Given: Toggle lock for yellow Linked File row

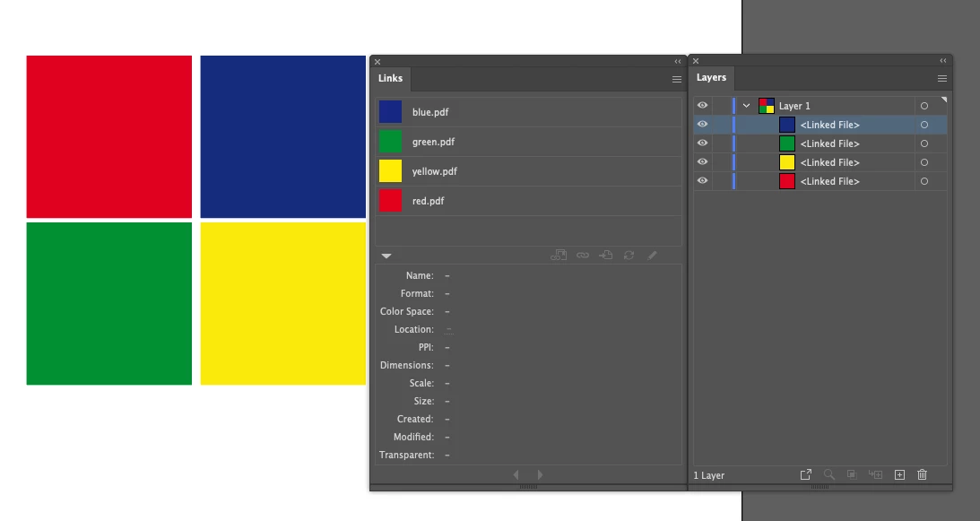Looking at the screenshot, I should pyautogui.click(x=721, y=162).
